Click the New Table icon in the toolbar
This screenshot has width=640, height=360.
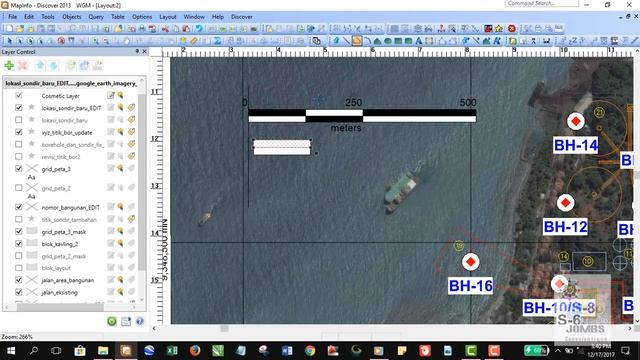pyautogui.click(x=9, y=29)
